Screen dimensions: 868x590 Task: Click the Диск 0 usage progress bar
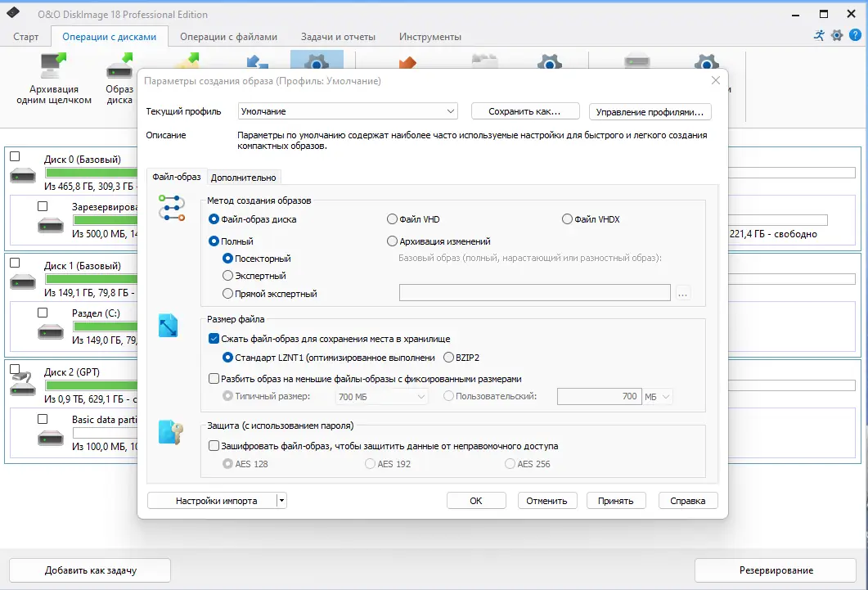92,173
